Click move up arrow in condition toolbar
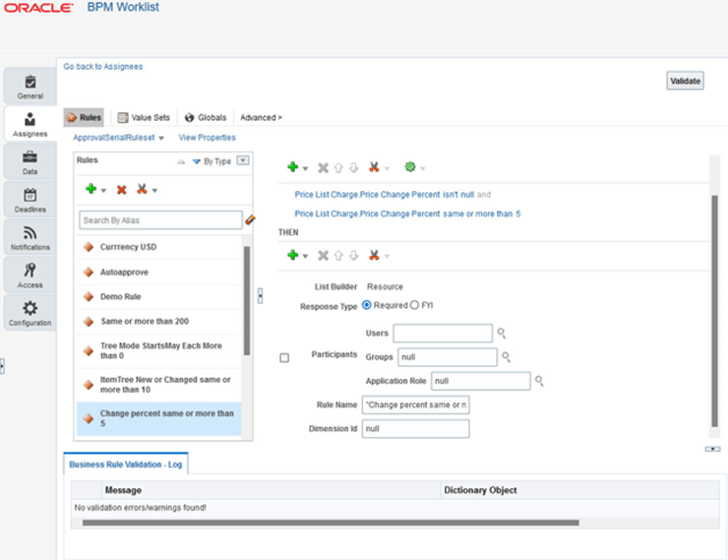 click(x=338, y=167)
